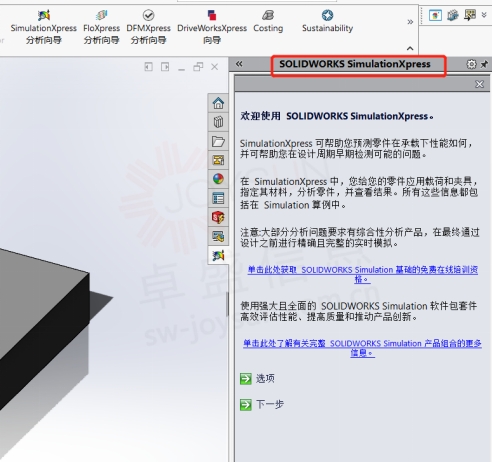Close the SimulationXpress wizard panel
493x462 pixels.
coord(479,84)
